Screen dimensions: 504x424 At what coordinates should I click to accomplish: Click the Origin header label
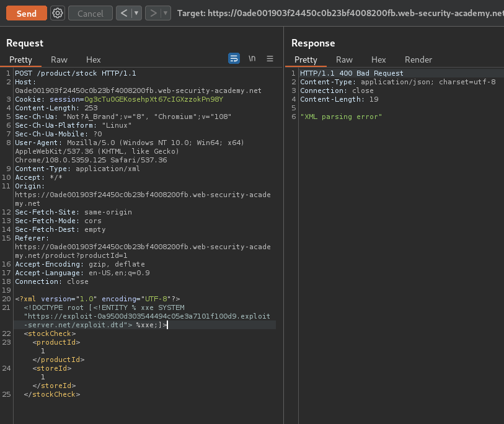click(x=30, y=186)
